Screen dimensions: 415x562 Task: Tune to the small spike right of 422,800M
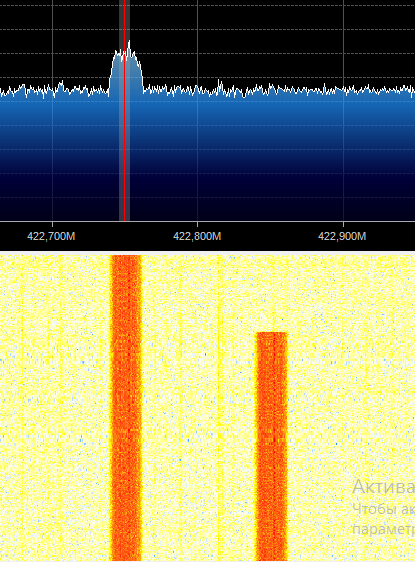(220, 85)
